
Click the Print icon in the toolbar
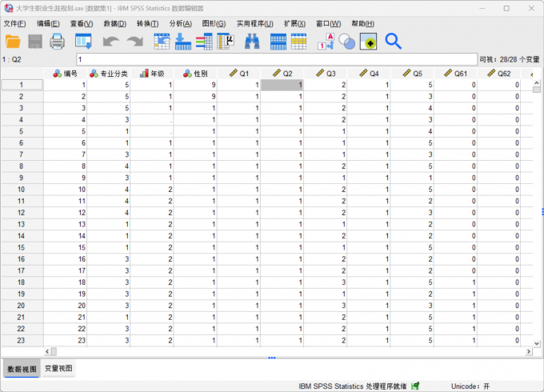pyautogui.click(x=58, y=41)
